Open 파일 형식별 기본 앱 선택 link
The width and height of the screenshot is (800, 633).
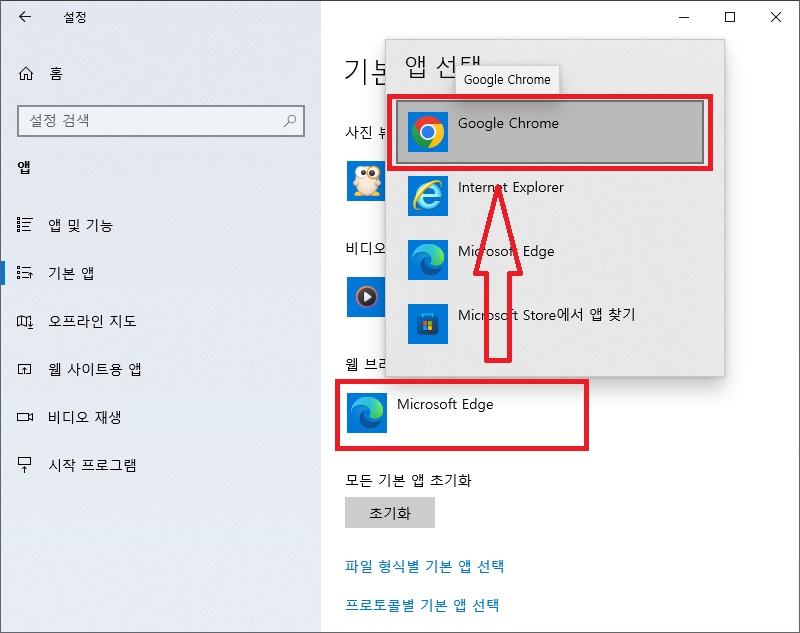click(424, 566)
